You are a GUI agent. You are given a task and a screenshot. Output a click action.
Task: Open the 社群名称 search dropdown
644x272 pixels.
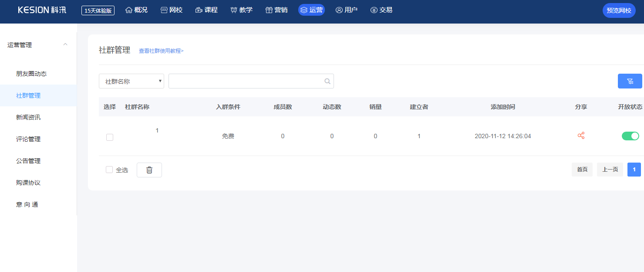[x=131, y=81]
